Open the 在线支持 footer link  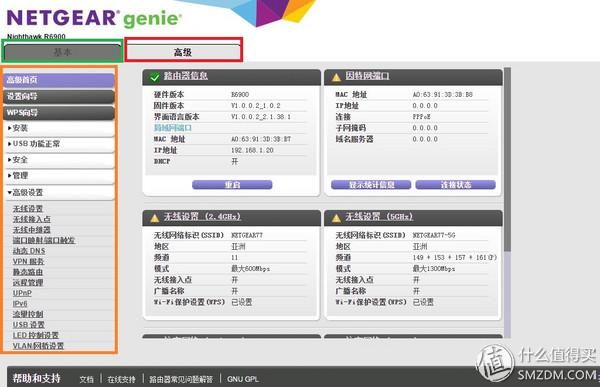pyautogui.click(x=121, y=379)
